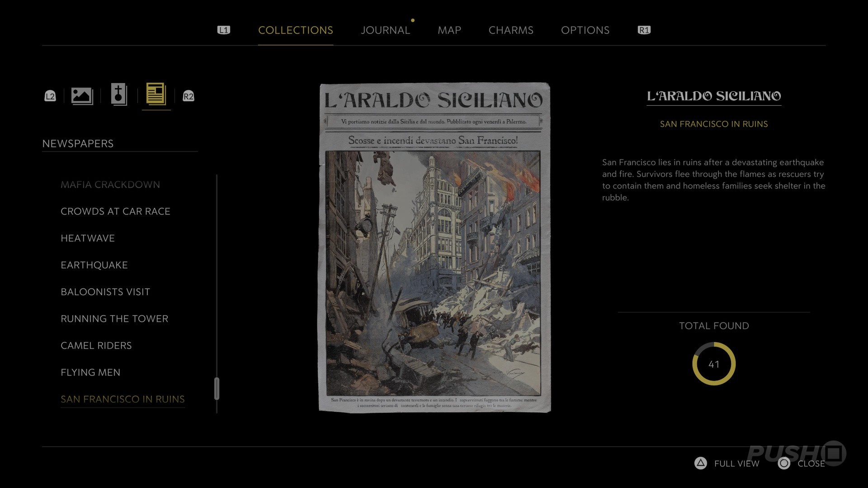Click the newspaper list scrollbar handle
The width and height of the screenshot is (868, 488).
[217, 389]
